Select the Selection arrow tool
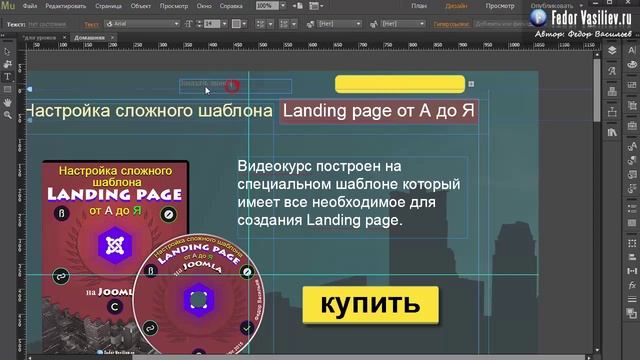The width and height of the screenshot is (640, 360). point(7,52)
